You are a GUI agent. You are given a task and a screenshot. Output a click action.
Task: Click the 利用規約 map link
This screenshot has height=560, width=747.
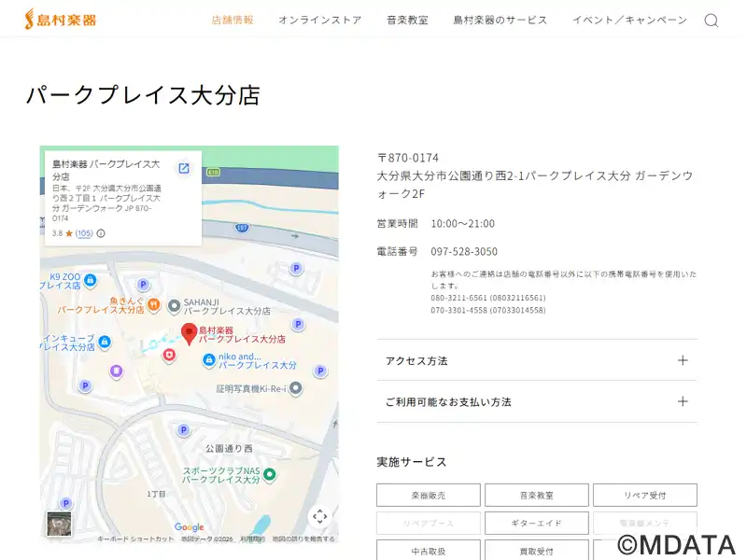click(252, 539)
